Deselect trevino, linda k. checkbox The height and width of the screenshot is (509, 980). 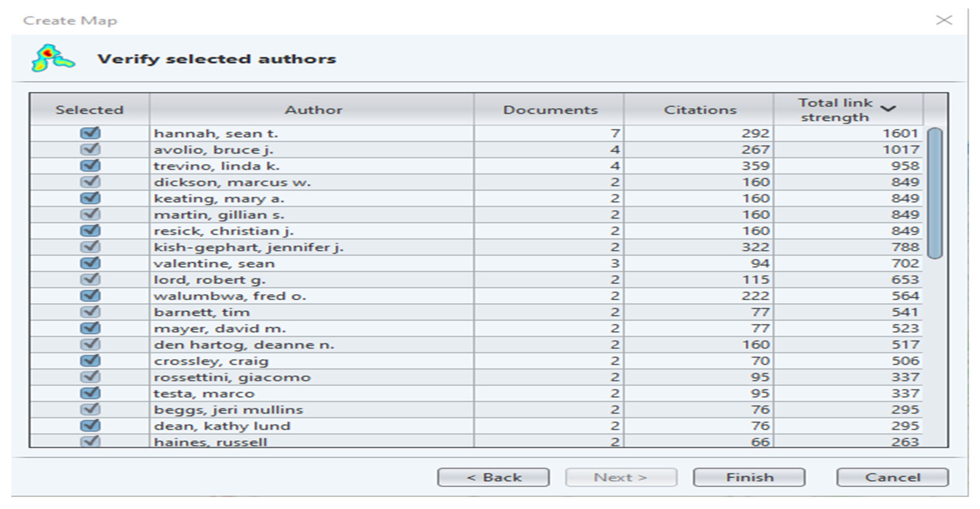pos(90,166)
